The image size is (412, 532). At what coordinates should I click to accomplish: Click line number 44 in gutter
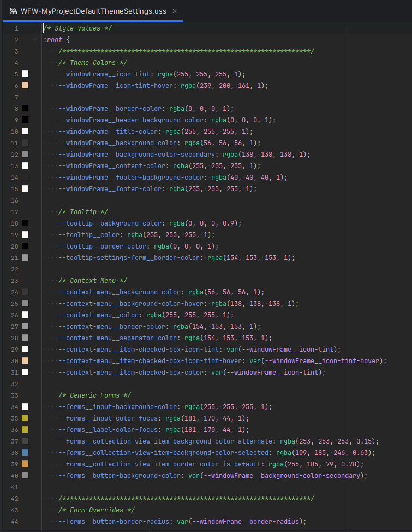(15, 522)
